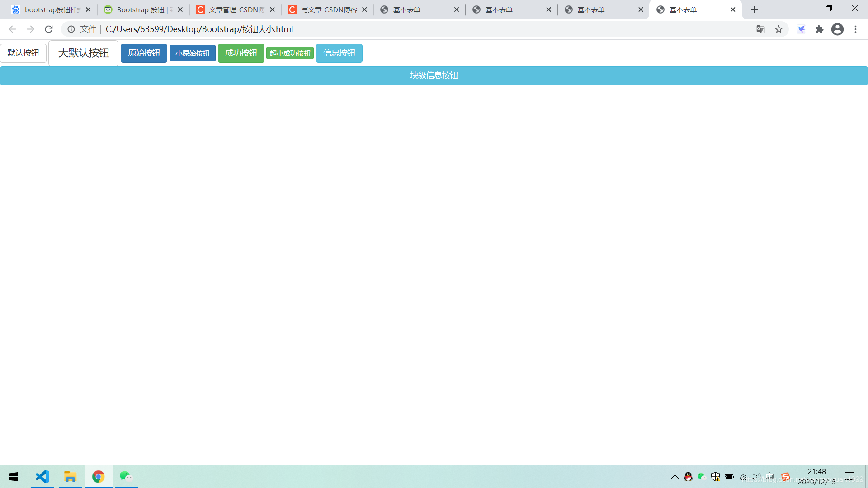The height and width of the screenshot is (488, 868).
Task: Open File Explorer from taskbar
Action: [x=70, y=477]
